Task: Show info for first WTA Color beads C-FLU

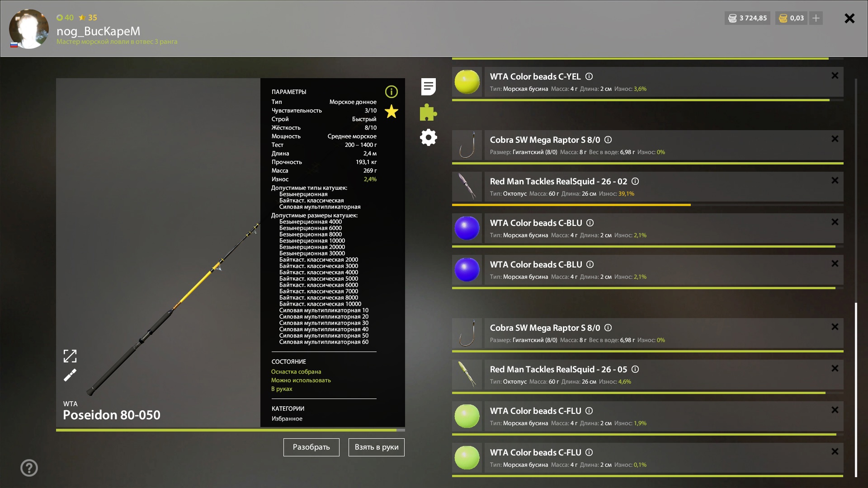Action: 589,411
